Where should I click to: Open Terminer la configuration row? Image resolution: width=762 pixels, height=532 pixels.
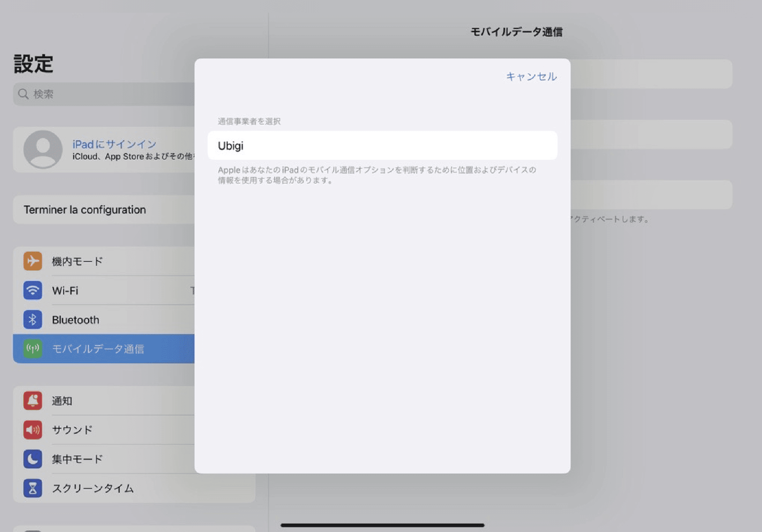104,210
